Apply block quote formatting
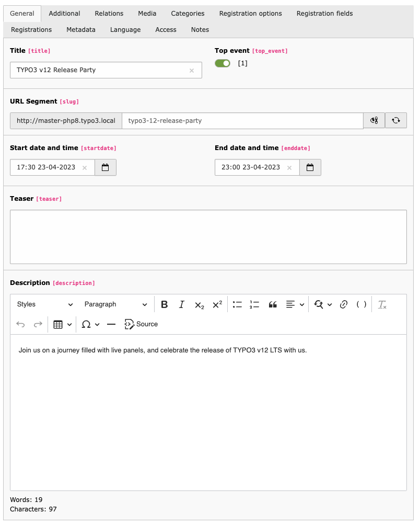Image resolution: width=420 pixels, height=525 pixels. 273,304
